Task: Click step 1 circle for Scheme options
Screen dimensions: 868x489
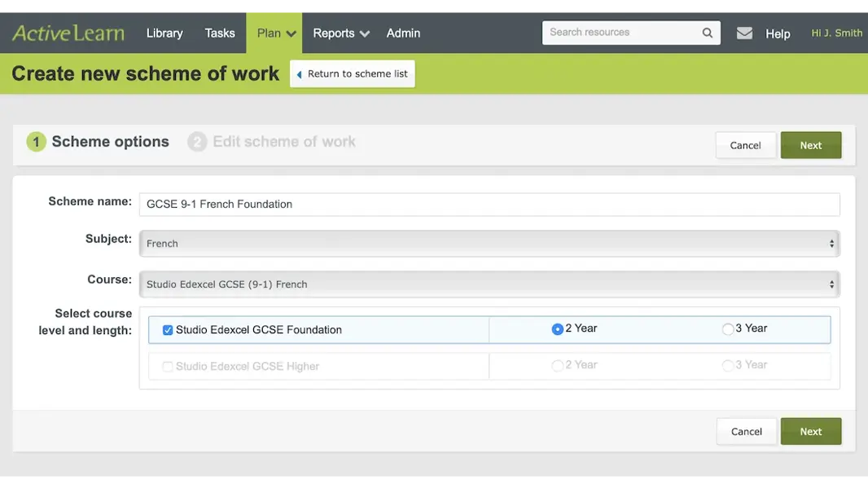Action: coord(36,142)
